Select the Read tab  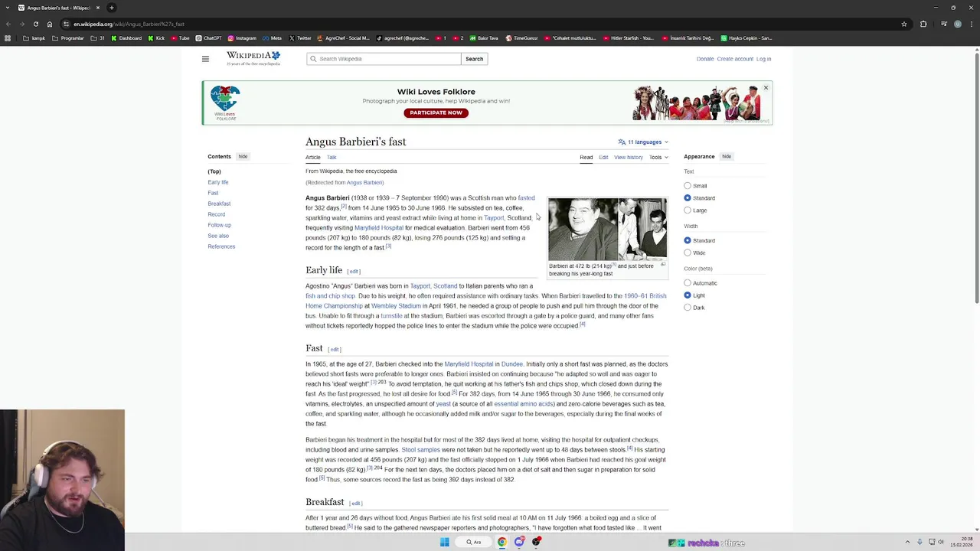click(586, 158)
